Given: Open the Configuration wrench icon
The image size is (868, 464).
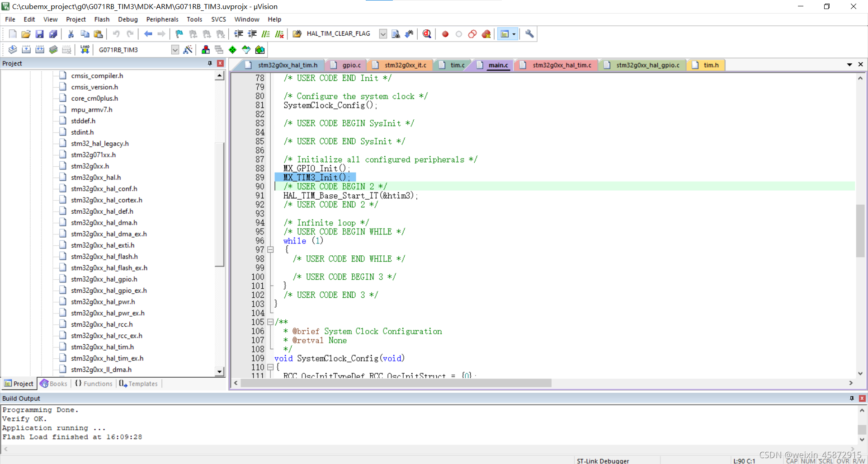Looking at the screenshot, I should click(529, 34).
